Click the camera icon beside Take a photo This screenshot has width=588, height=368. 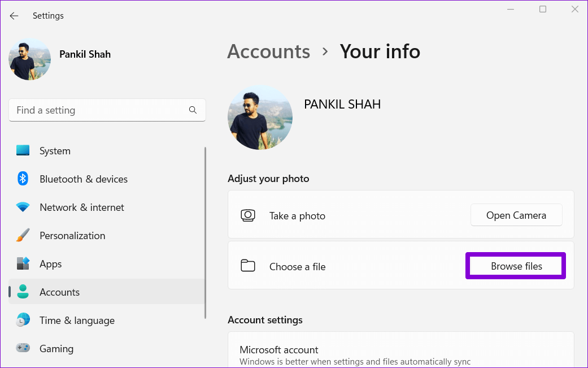pyautogui.click(x=247, y=215)
